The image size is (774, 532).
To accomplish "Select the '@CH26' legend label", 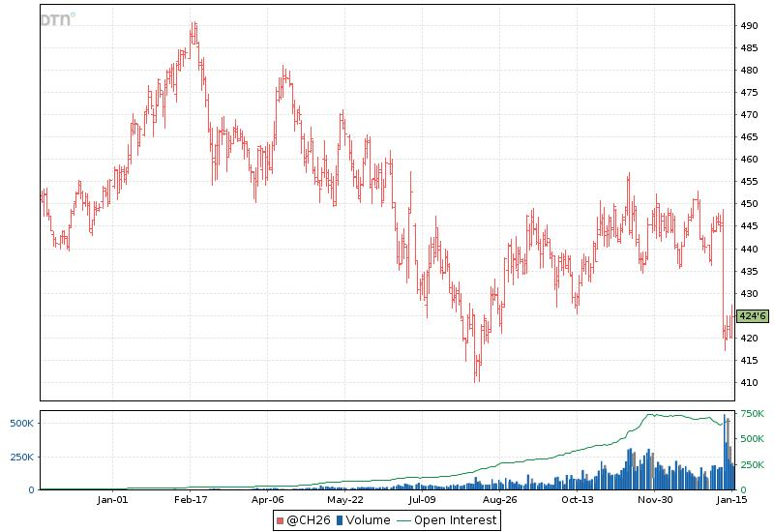I will pyautogui.click(x=308, y=520).
